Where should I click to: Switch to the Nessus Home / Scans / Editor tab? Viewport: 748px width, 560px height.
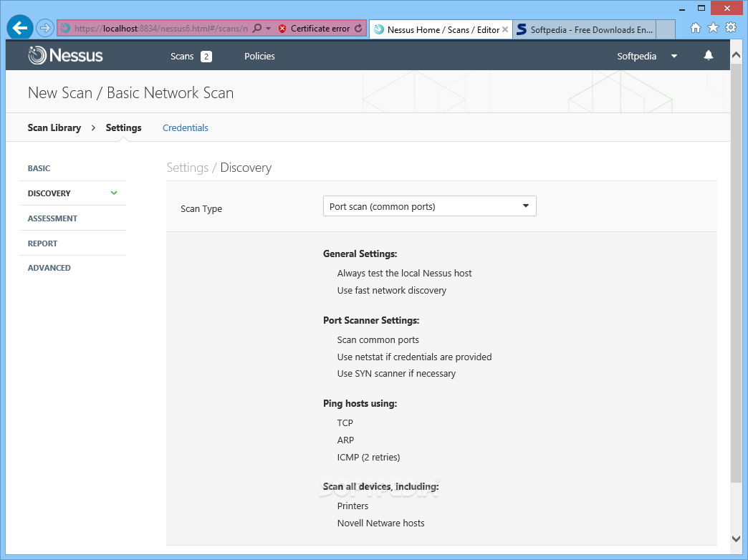[x=440, y=29]
